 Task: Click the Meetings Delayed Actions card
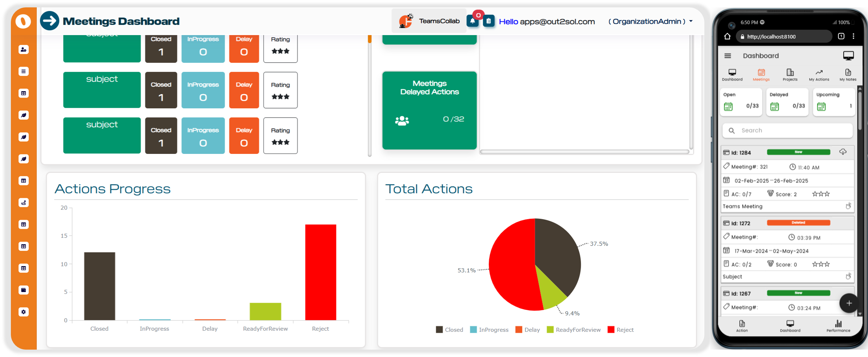[x=429, y=110]
